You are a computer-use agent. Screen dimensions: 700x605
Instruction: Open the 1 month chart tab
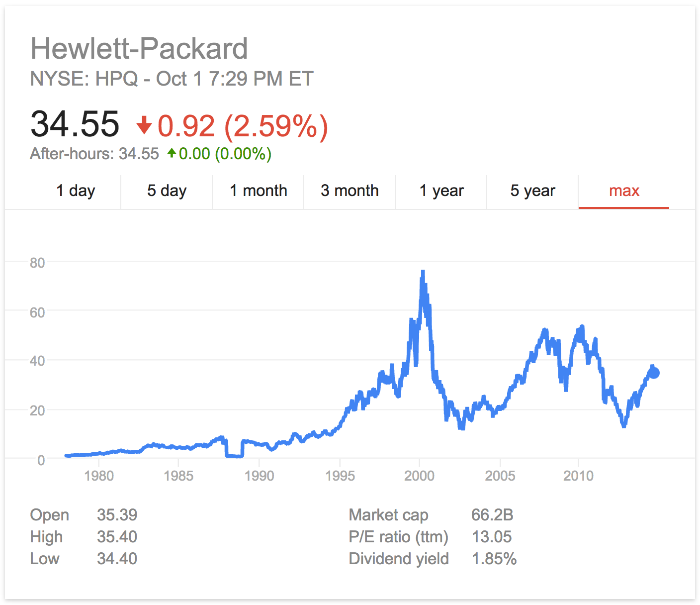[x=258, y=191]
